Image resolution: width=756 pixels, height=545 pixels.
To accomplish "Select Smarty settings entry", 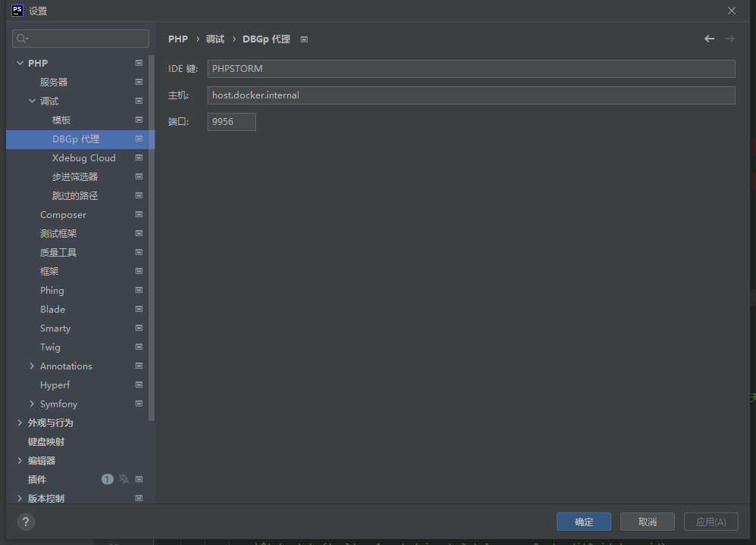I will click(55, 329).
